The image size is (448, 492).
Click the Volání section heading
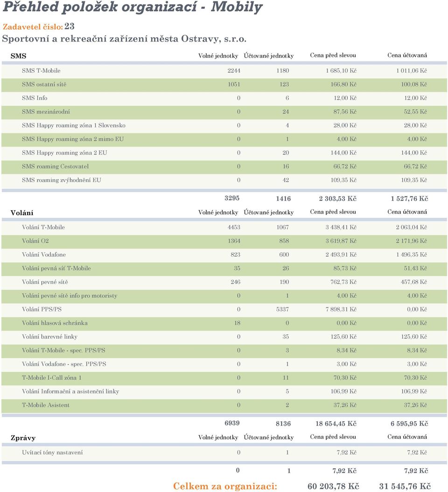[21, 213]
